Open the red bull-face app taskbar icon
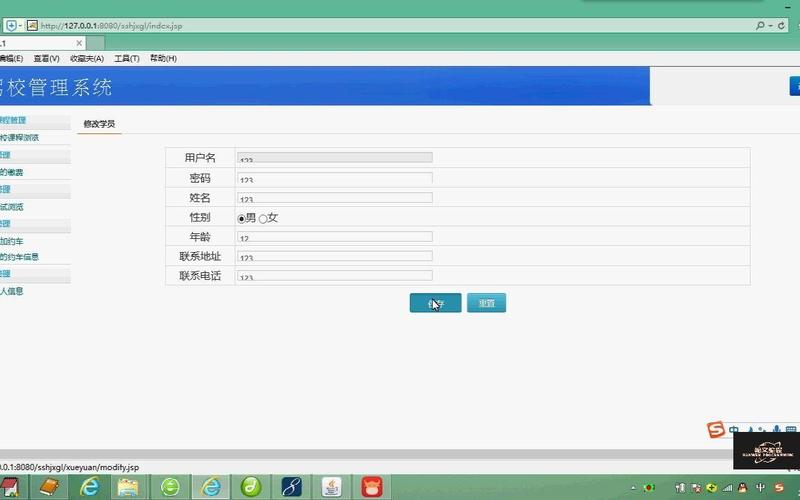800x500 pixels. (x=372, y=487)
